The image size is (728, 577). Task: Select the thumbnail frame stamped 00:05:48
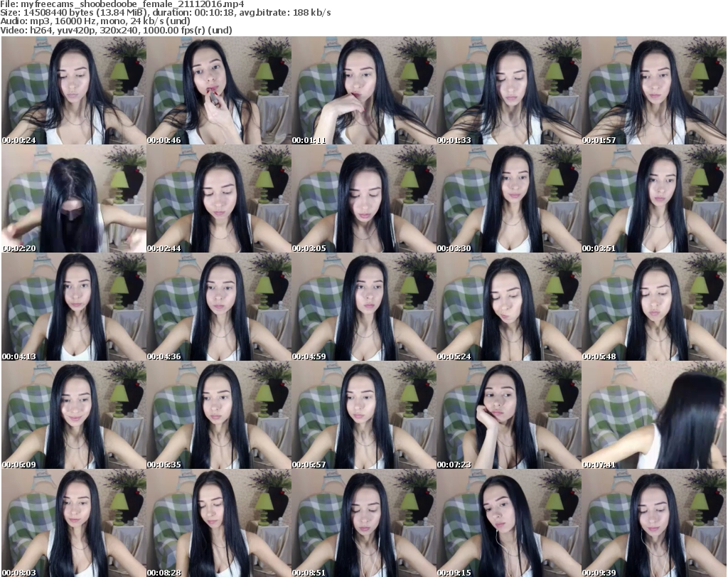pyautogui.click(x=654, y=307)
